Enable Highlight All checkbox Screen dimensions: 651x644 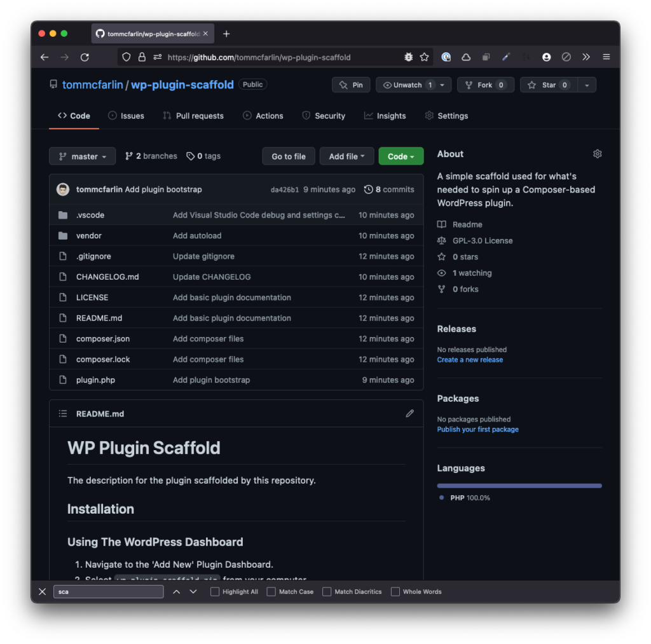[215, 592]
